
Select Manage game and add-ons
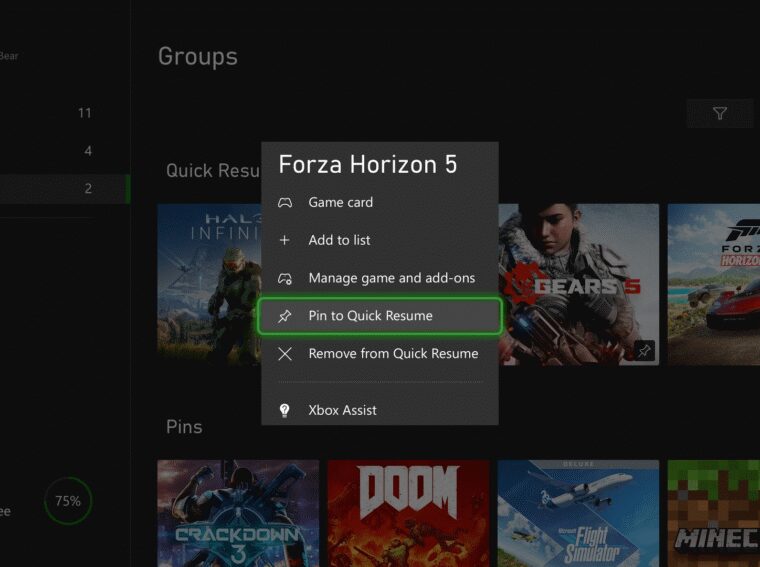pyautogui.click(x=380, y=278)
